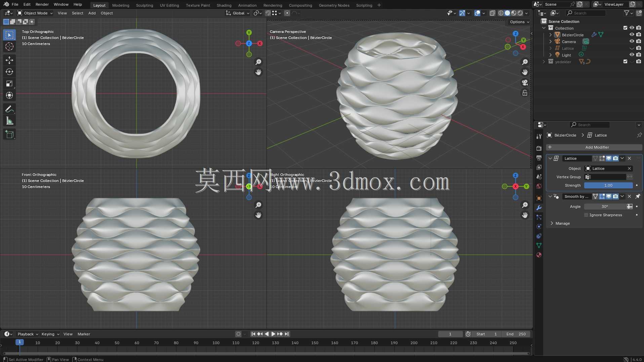Activate the Scale tool
The width and height of the screenshot is (644, 362).
point(9,84)
